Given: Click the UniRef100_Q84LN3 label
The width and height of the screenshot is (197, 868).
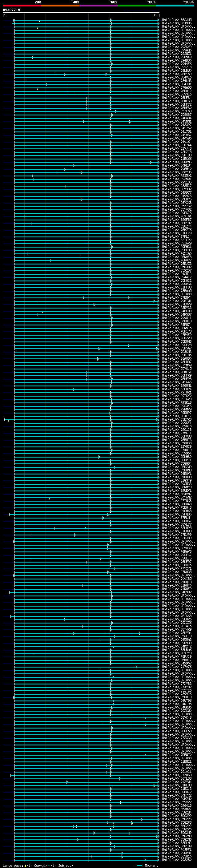Looking at the screenshot, I should tap(177, 81).
